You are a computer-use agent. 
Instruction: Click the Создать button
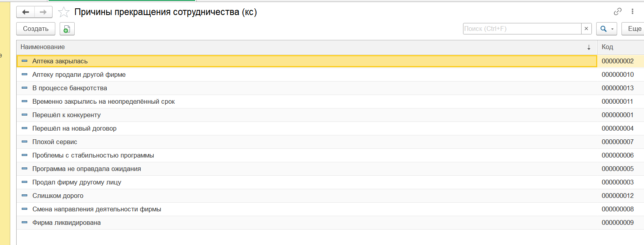[x=36, y=29]
